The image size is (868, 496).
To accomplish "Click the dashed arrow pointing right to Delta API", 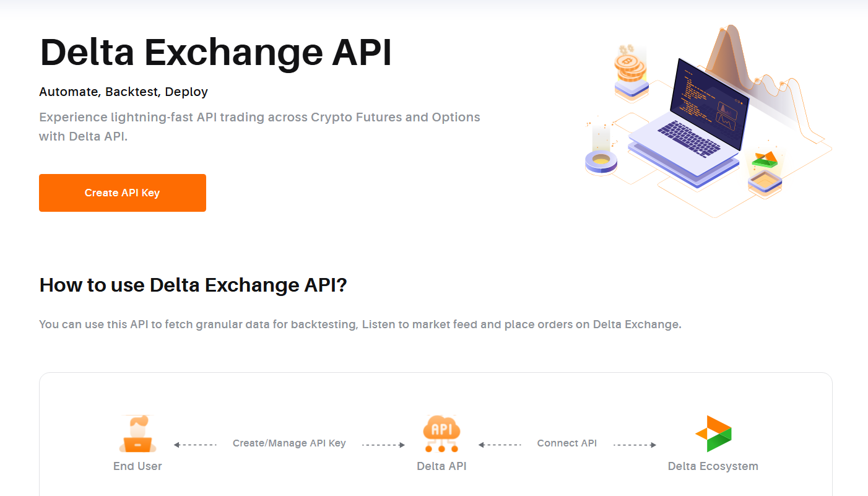I will click(x=383, y=445).
